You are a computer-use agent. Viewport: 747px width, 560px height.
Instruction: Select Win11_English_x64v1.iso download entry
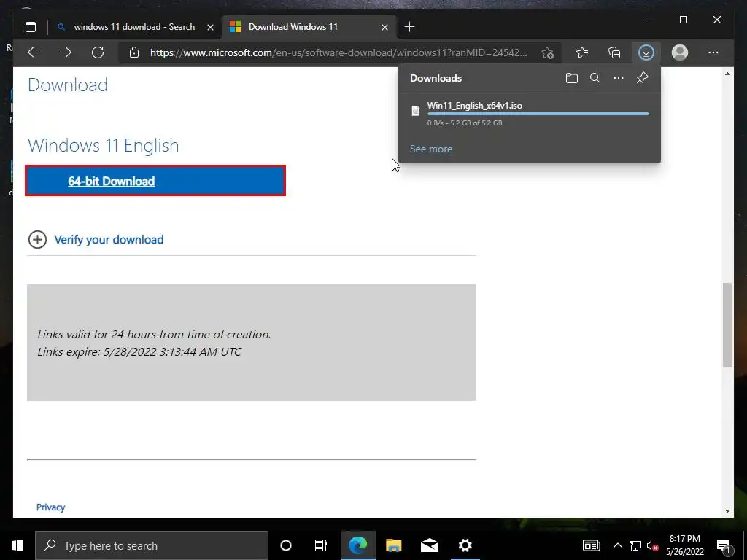pos(530,114)
